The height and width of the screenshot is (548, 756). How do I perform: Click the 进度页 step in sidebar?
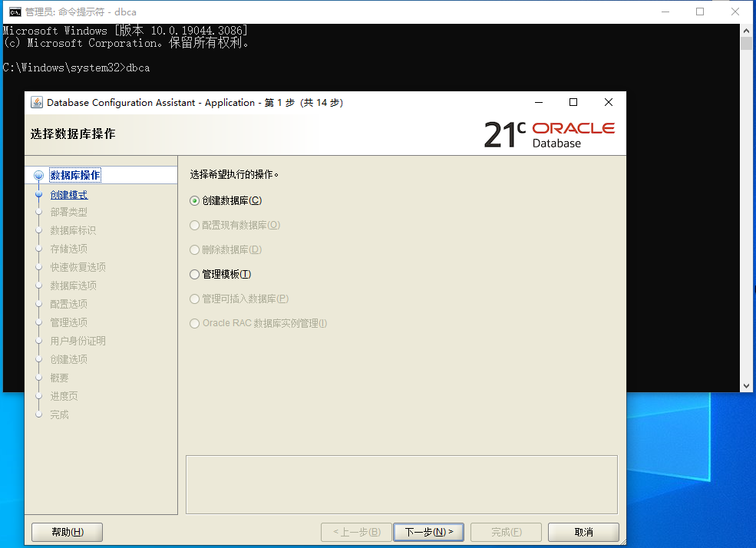64,396
